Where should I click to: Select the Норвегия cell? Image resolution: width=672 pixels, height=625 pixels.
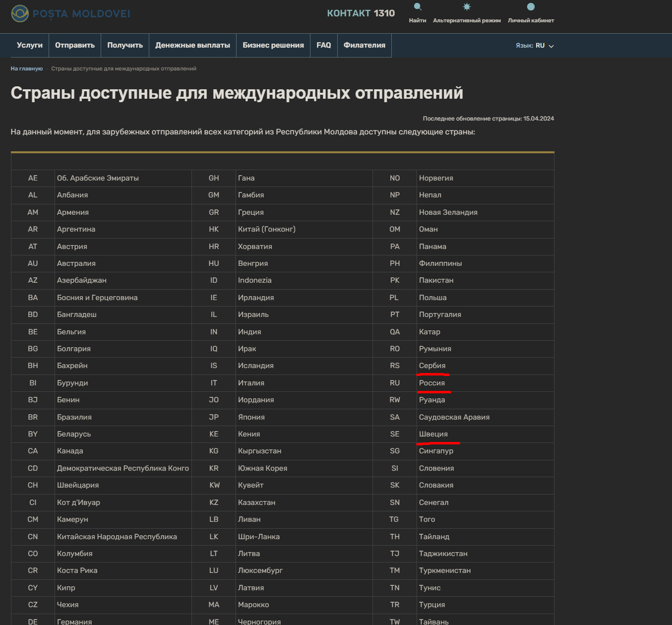486,178
